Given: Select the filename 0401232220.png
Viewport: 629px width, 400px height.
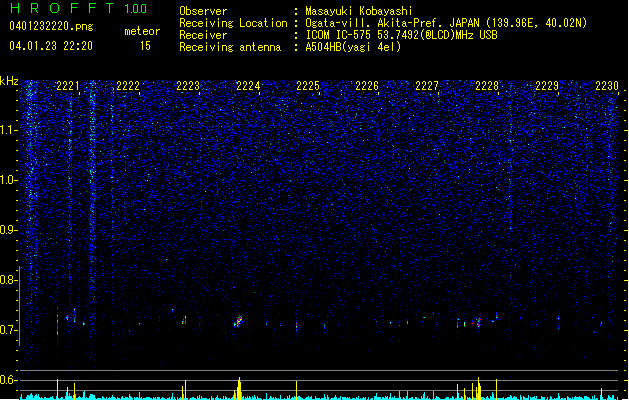Looking at the screenshot, I should coord(51,27).
